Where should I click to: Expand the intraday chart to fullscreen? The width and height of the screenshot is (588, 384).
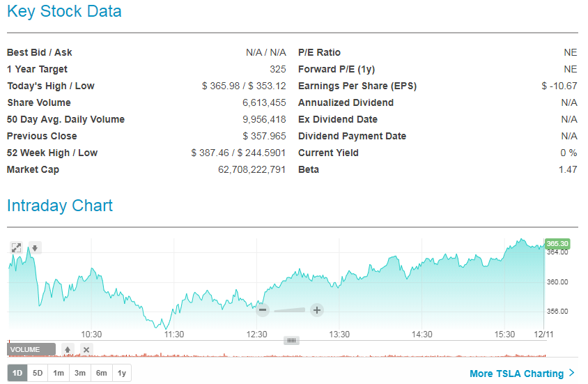pyautogui.click(x=16, y=247)
